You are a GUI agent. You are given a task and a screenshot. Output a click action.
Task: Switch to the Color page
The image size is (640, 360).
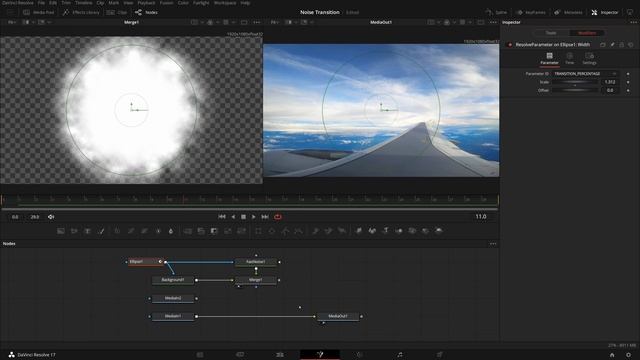[360, 355]
